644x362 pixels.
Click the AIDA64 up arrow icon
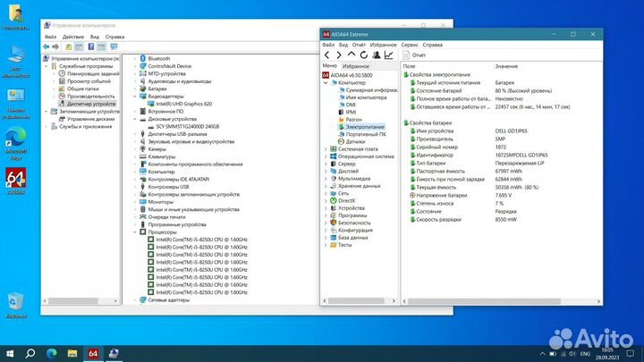(x=352, y=55)
